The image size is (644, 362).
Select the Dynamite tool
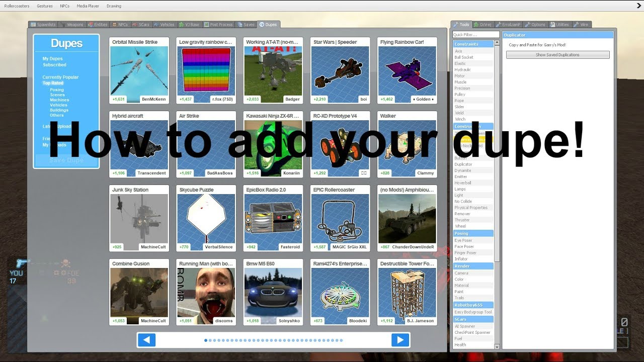473,170
